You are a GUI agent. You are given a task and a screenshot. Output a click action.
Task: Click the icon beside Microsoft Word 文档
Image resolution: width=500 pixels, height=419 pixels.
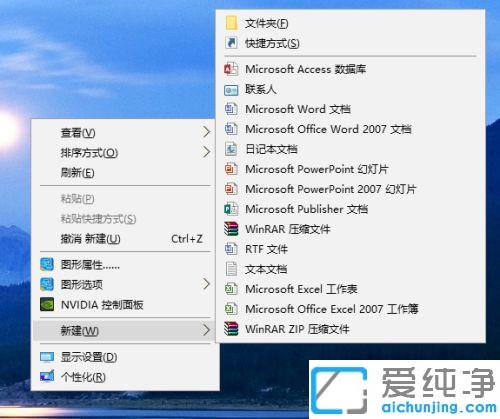(x=231, y=109)
